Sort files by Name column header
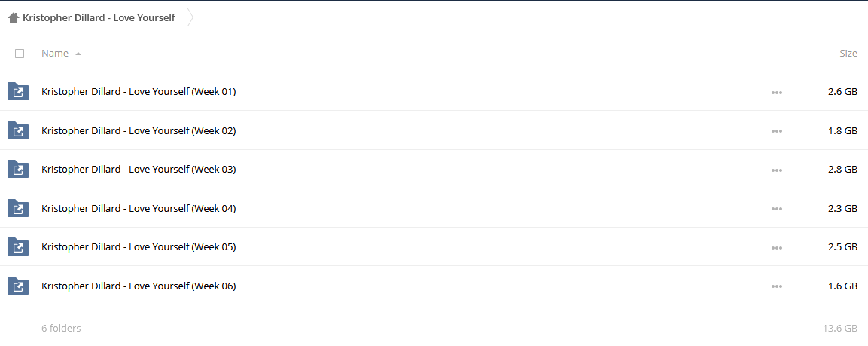The width and height of the screenshot is (868, 346). [55, 54]
